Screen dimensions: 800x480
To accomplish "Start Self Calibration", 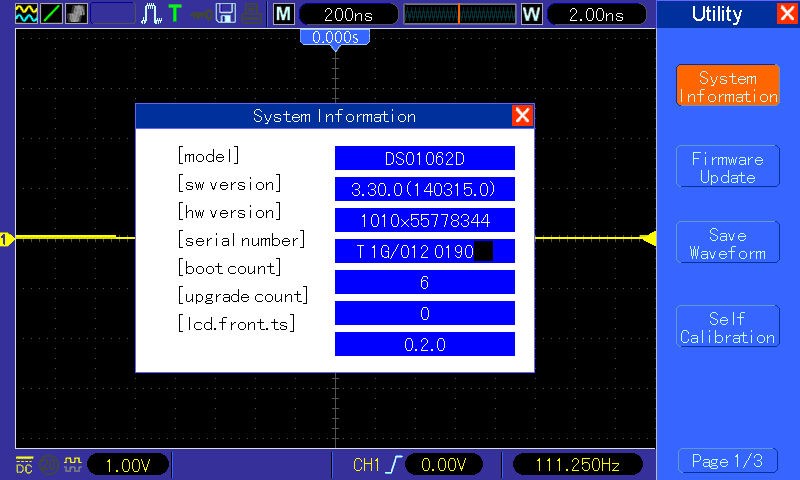I will coord(728,326).
